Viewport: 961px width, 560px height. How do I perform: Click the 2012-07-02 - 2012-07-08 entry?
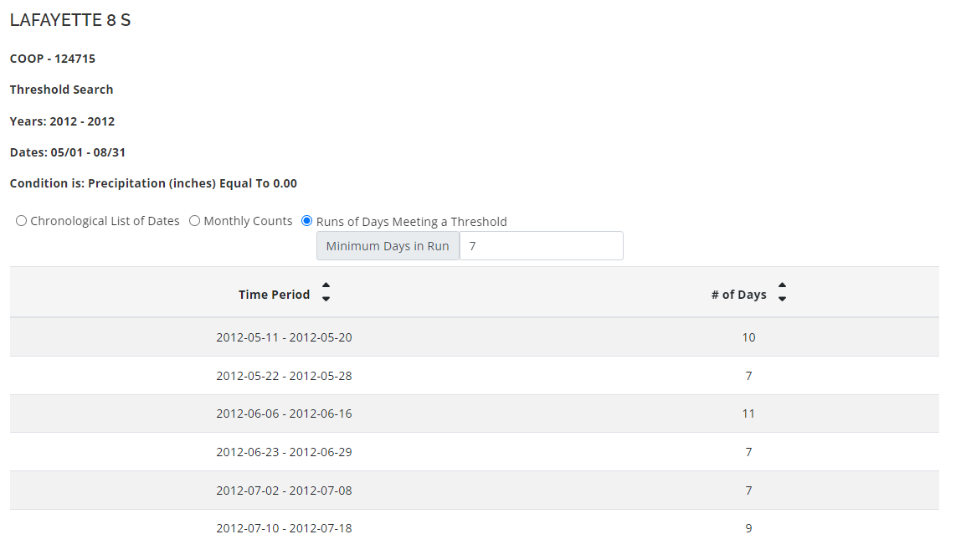284,491
